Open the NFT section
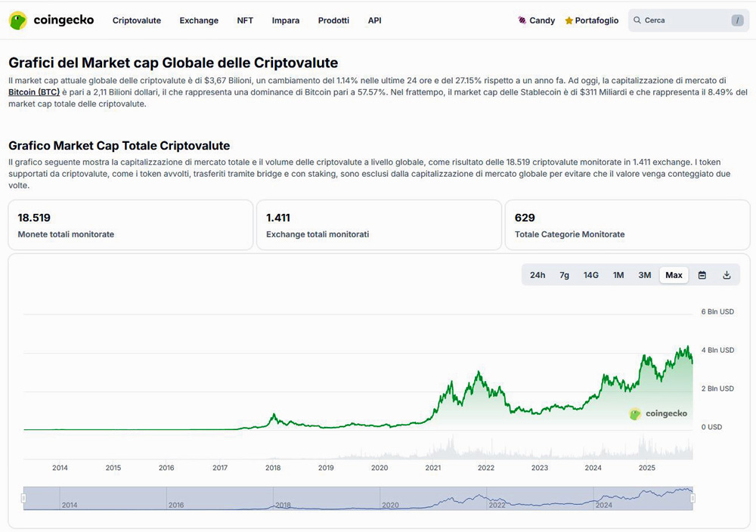 (x=245, y=20)
